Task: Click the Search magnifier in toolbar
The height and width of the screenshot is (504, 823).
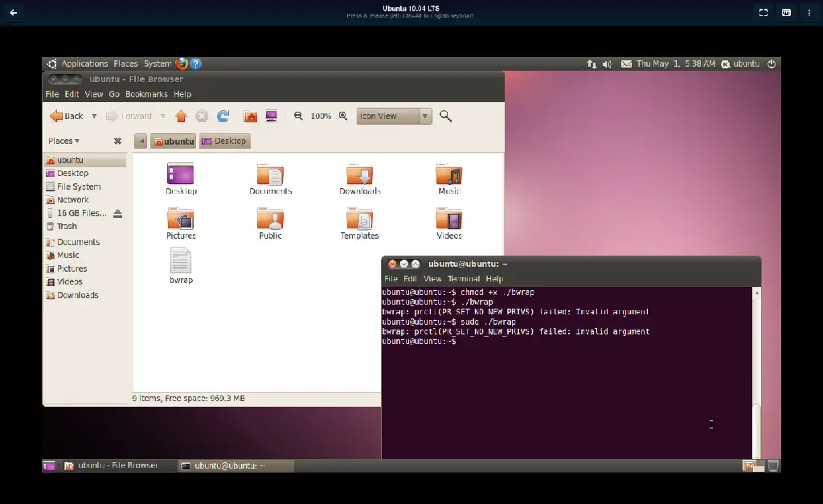Action: pos(445,116)
